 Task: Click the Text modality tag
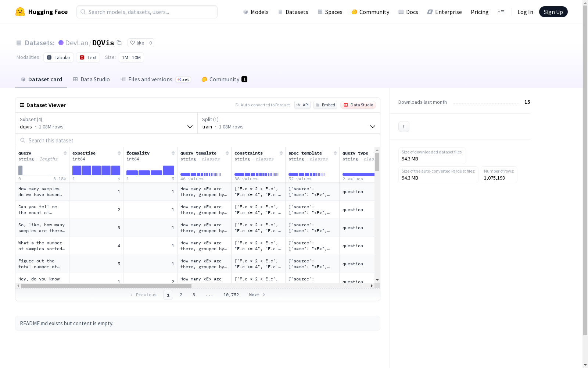[88, 57]
